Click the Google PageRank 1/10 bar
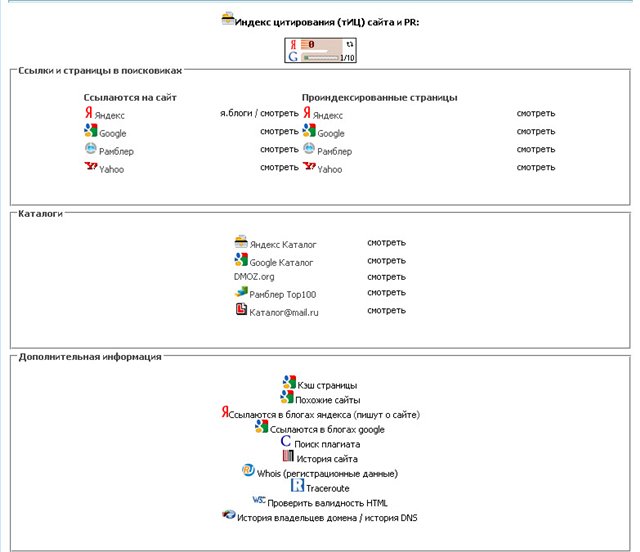The height and width of the screenshot is (552, 640). pyautogui.click(x=322, y=58)
